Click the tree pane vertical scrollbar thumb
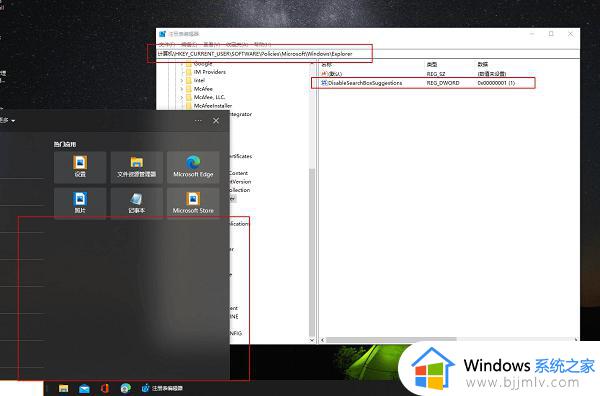The width and height of the screenshot is (600, 396). (x=312, y=253)
